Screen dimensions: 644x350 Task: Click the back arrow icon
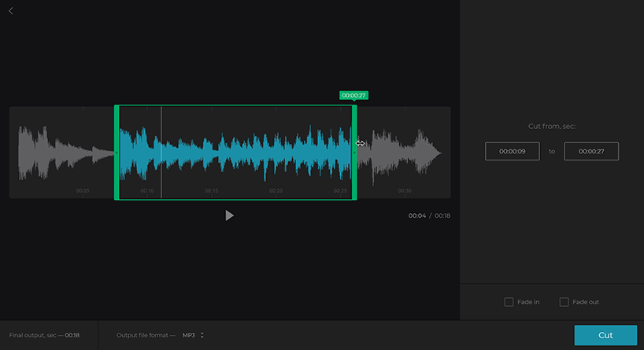10,11
